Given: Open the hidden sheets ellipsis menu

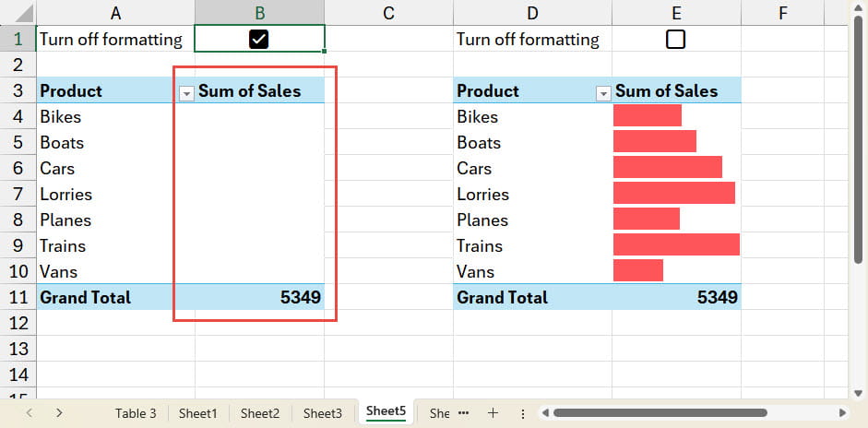Looking at the screenshot, I should coord(464,413).
